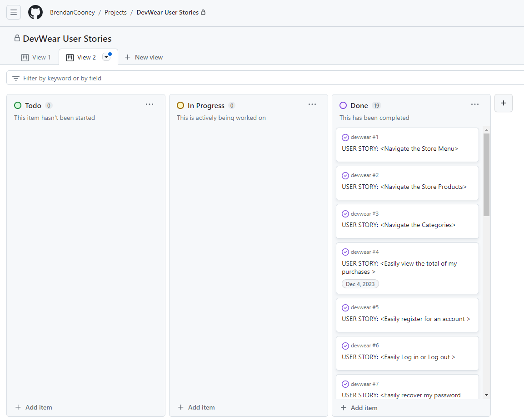Click the purple Done status circle icon
524x420 pixels.
click(x=343, y=105)
